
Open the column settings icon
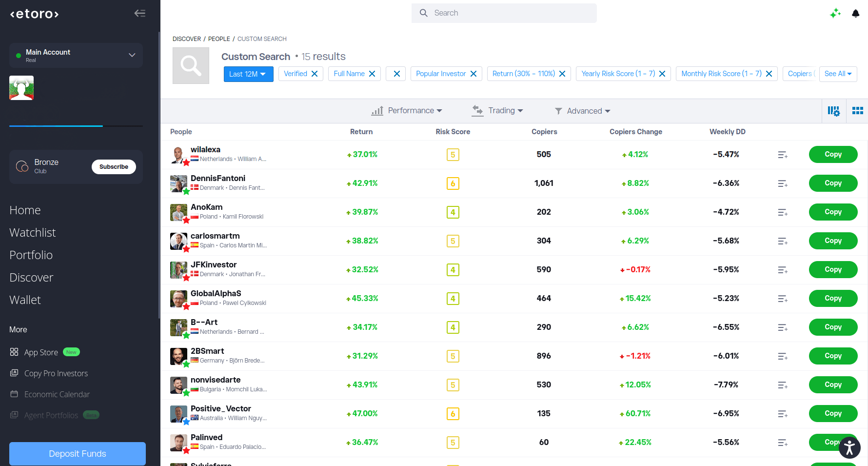pos(834,111)
